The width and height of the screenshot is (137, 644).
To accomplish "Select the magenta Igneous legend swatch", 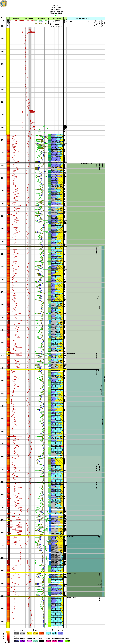I will [48, 641].
